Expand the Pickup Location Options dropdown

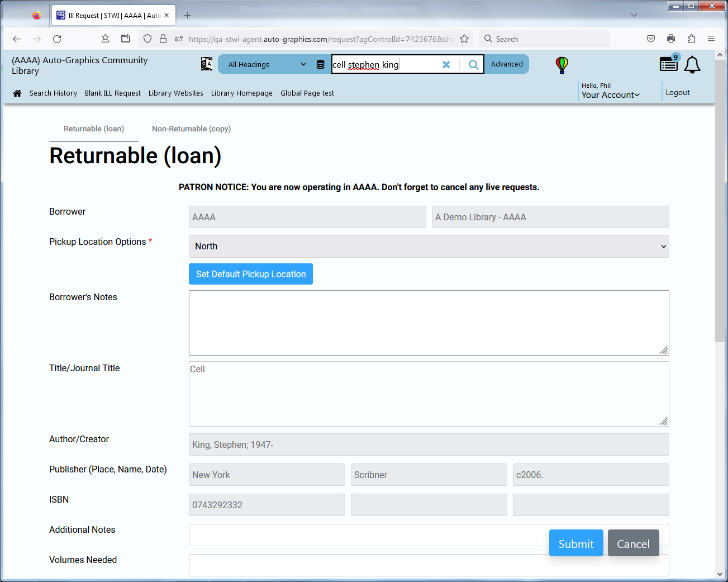click(x=429, y=246)
